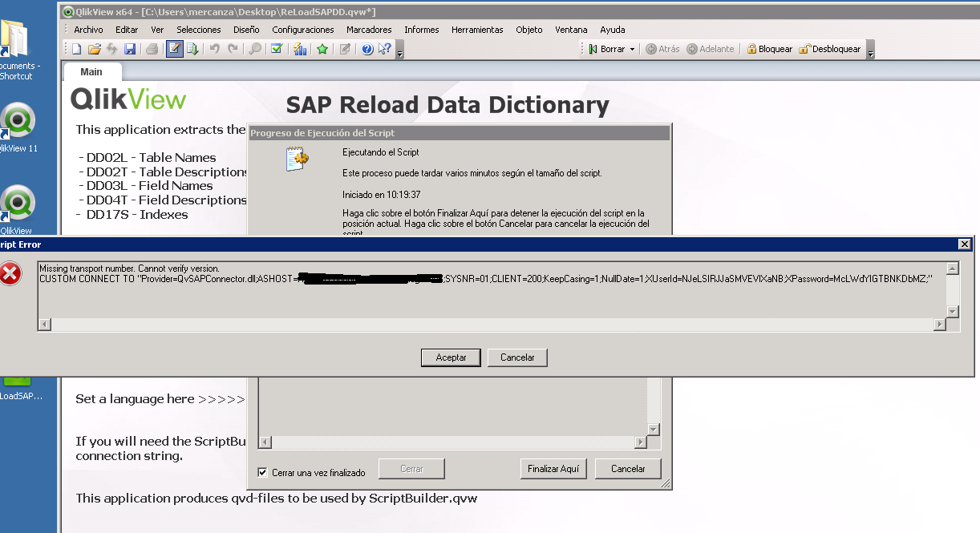
Task: Click the Open file folder icon
Action: (x=95, y=50)
